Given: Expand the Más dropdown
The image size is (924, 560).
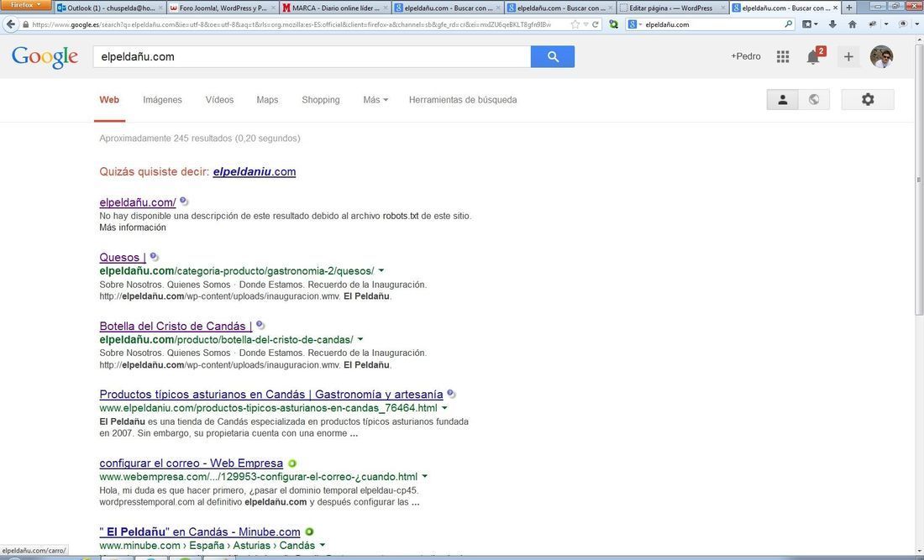Looking at the screenshot, I should tap(375, 100).
